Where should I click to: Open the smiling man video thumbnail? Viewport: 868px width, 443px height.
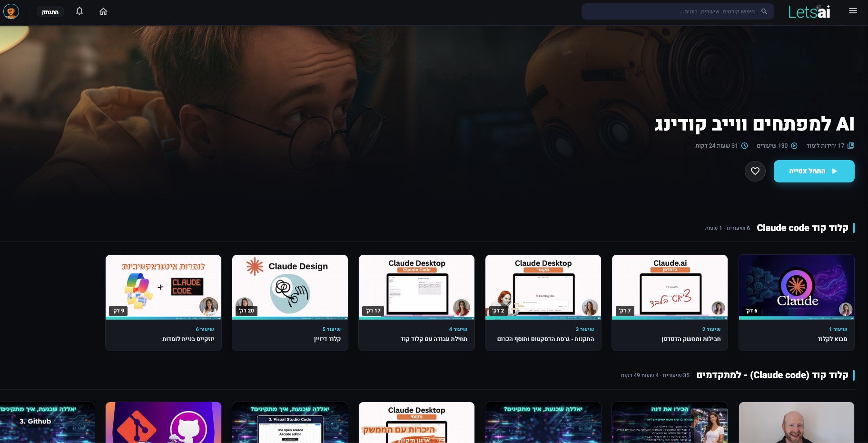point(797,423)
